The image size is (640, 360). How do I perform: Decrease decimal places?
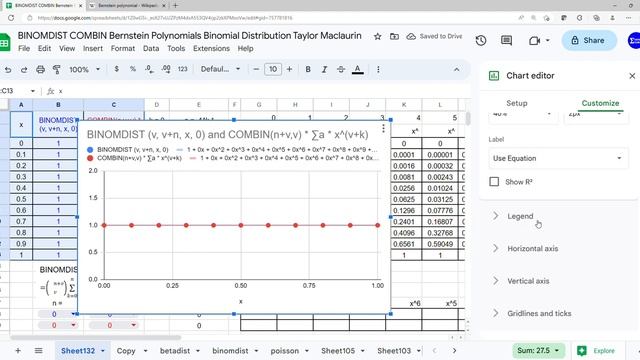149,69
